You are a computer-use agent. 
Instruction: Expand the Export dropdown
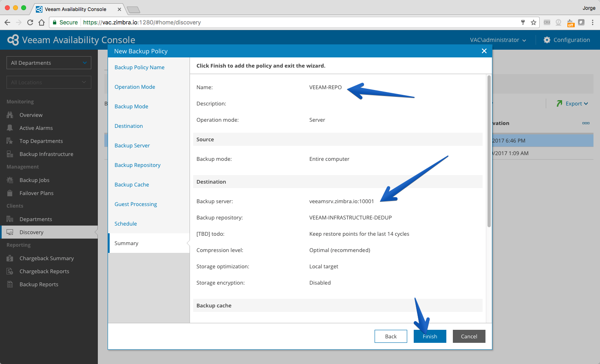pyautogui.click(x=577, y=103)
